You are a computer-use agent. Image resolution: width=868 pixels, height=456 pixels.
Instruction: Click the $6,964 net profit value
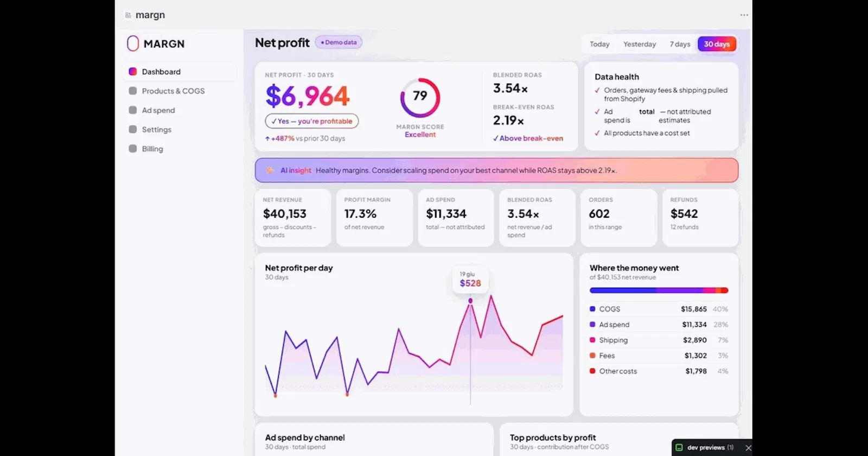click(x=308, y=97)
